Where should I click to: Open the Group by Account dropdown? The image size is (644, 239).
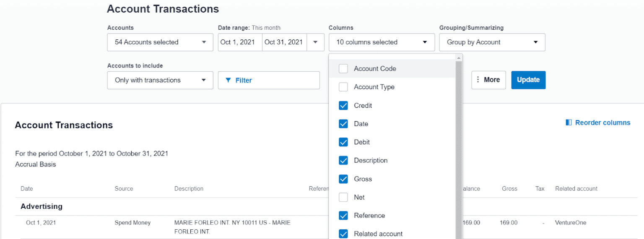492,42
